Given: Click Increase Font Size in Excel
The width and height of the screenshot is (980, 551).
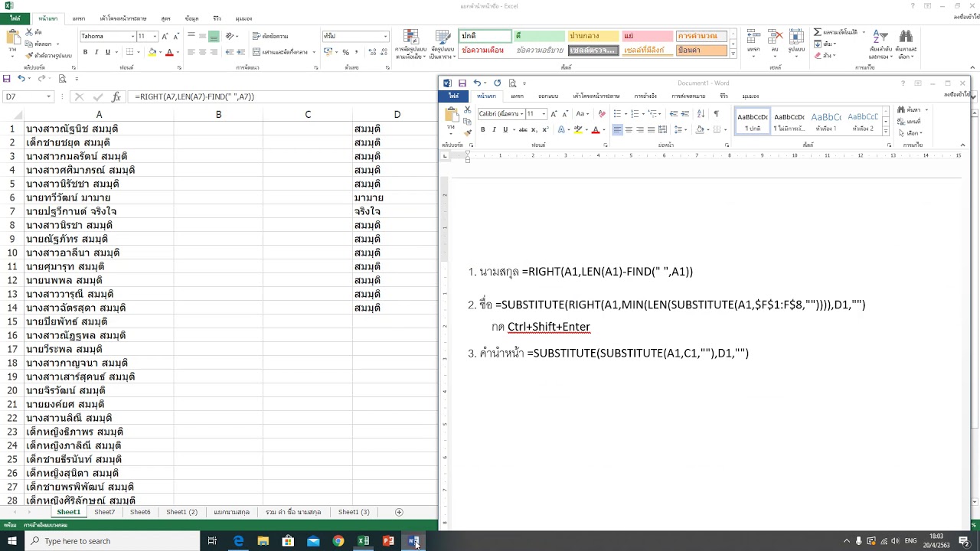Looking at the screenshot, I should point(165,36).
